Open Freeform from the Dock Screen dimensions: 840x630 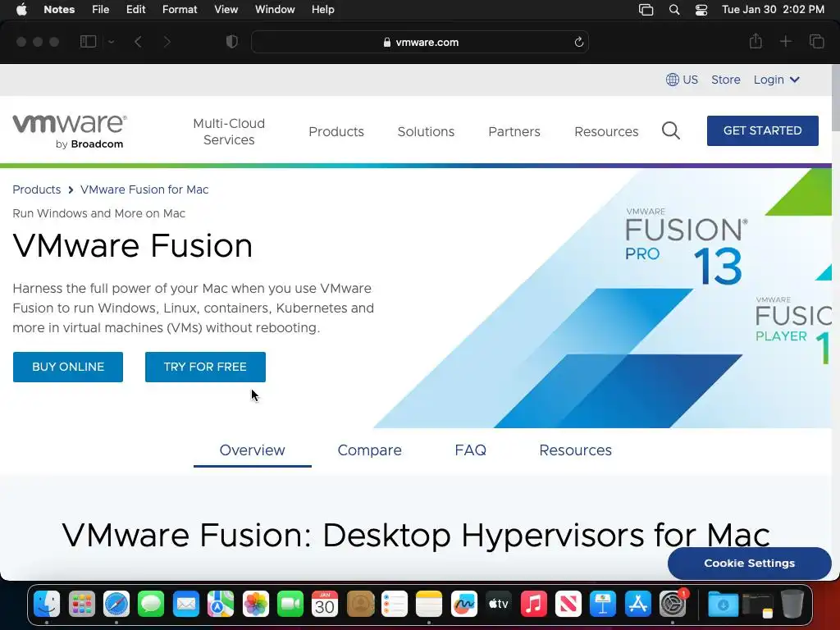point(464,605)
